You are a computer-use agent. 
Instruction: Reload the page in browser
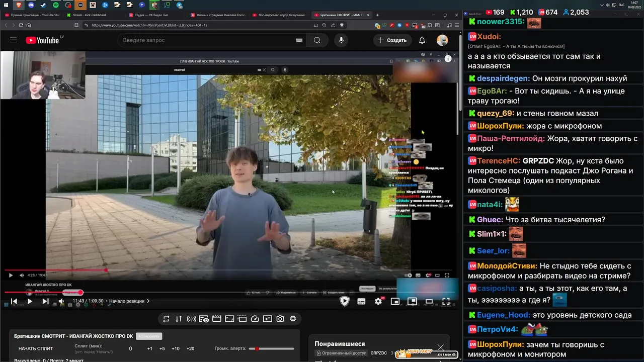[x=21, y=25]
